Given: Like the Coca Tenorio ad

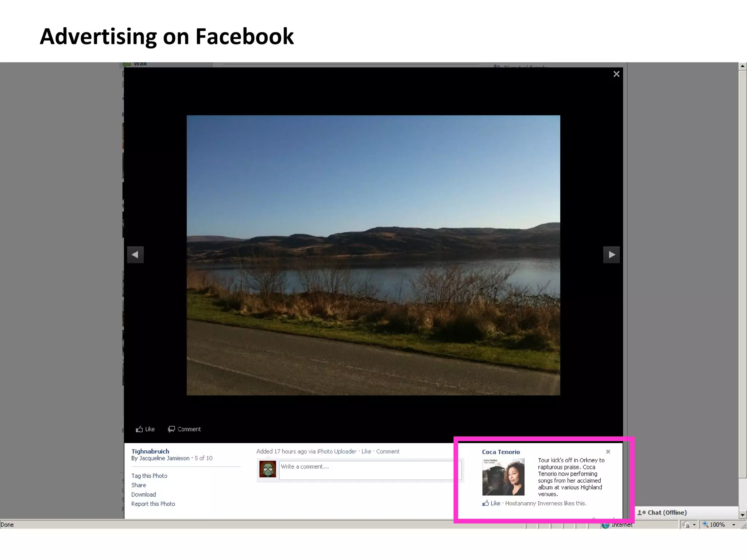Looking at the screenshot, I should (491, 503).
